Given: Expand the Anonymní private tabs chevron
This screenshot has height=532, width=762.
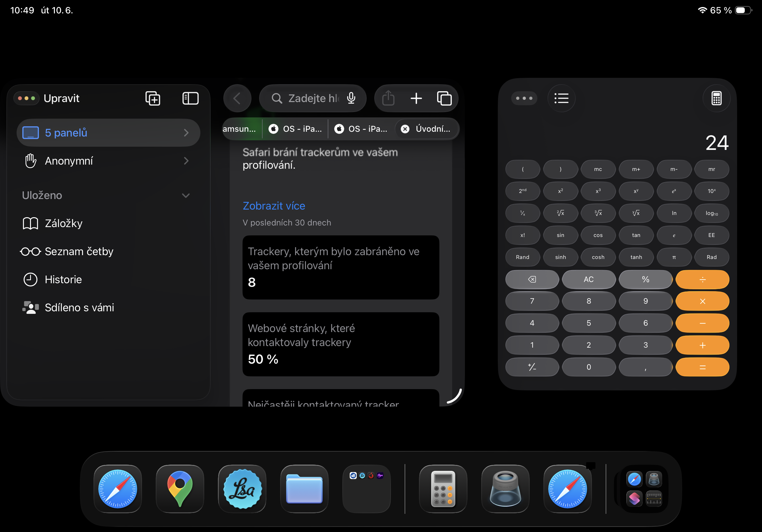Looking at the screenshot, I should (186, 161).
